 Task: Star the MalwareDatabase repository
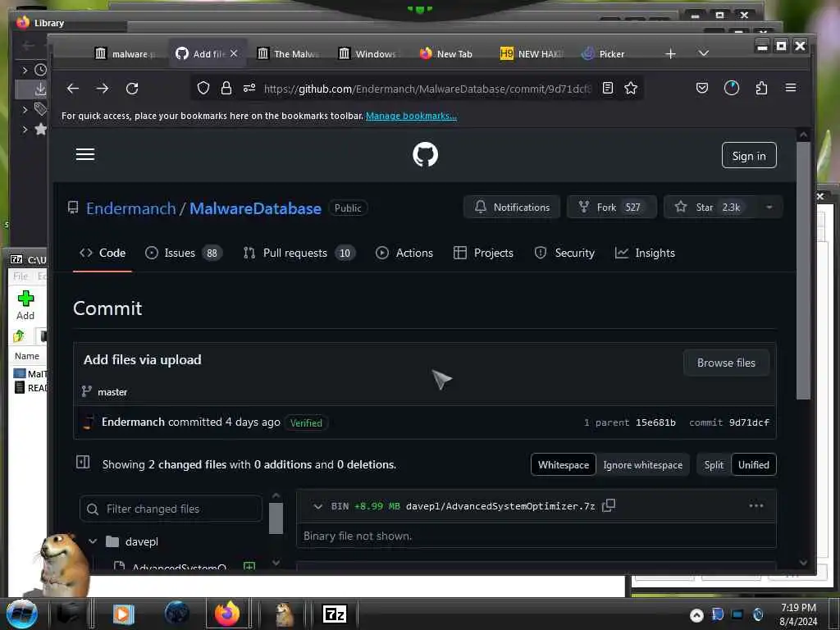[710, 208]
